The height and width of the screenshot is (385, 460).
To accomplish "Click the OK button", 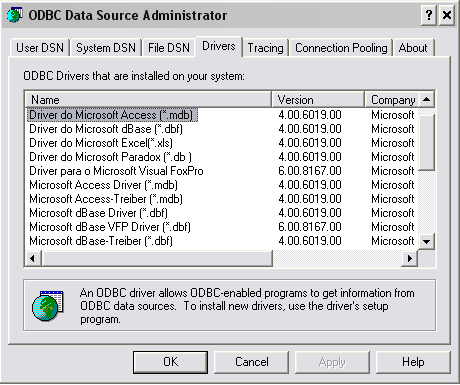I will [x=170, y=362].
